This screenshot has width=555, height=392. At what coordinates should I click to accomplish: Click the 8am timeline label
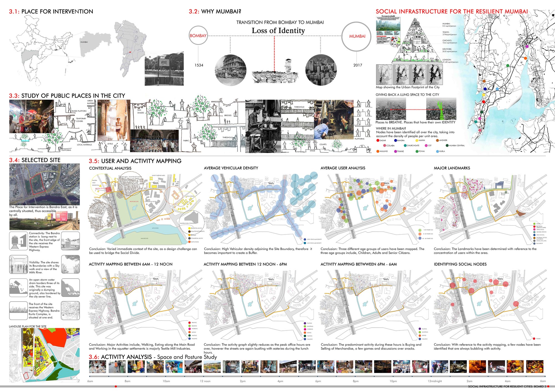click(127, 381)
